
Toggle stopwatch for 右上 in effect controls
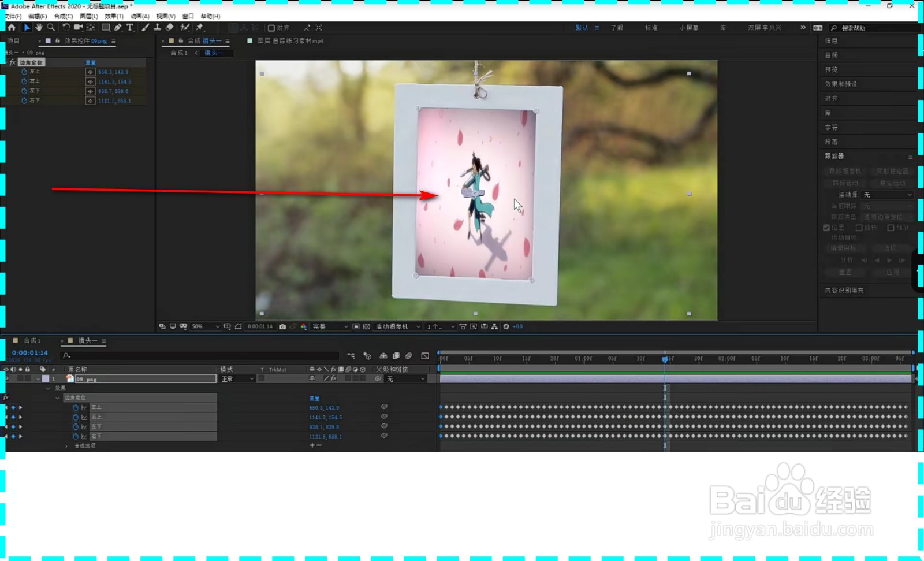pyautogui.click(x=24, y=81)
